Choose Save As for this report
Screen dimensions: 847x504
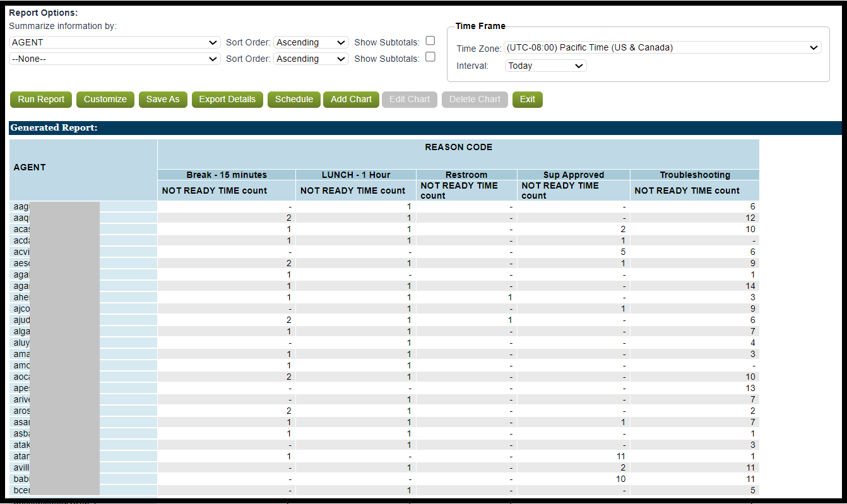[x=163, y=100]
